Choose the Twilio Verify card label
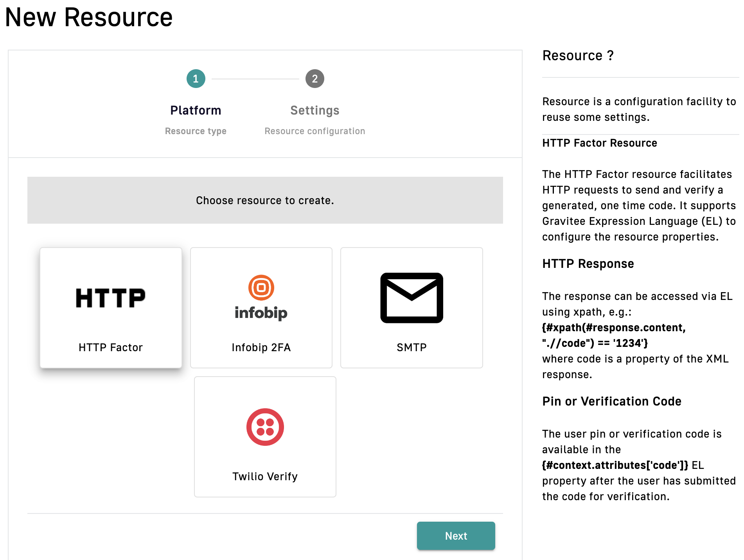This screenshot has width=744, height=560. (265, 476)
